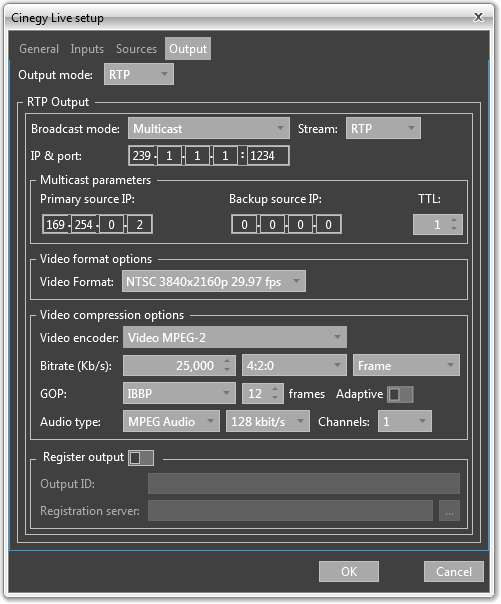Expand the Video encoder dropdown

235,337
